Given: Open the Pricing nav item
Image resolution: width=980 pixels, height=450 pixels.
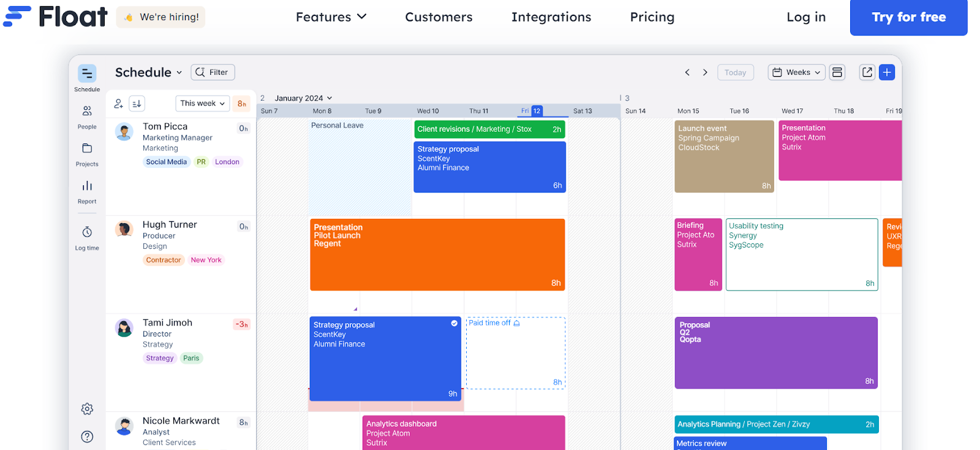Looking at the screenshot, I should click(652, 17).
